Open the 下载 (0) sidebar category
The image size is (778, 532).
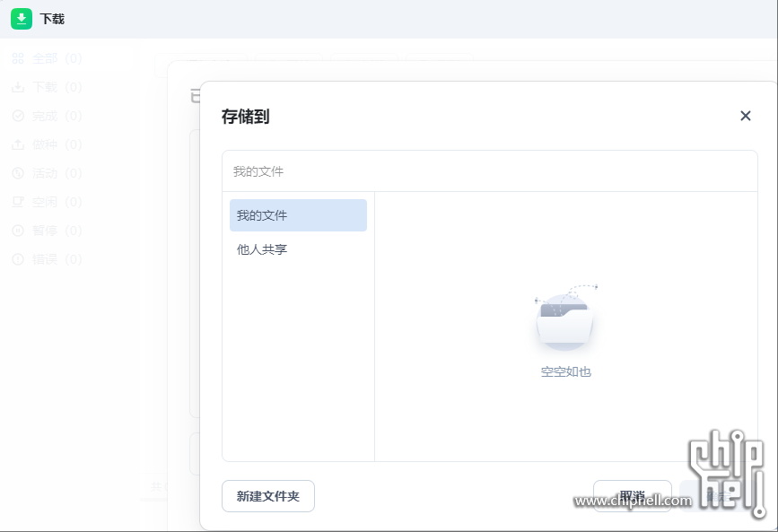48,87
